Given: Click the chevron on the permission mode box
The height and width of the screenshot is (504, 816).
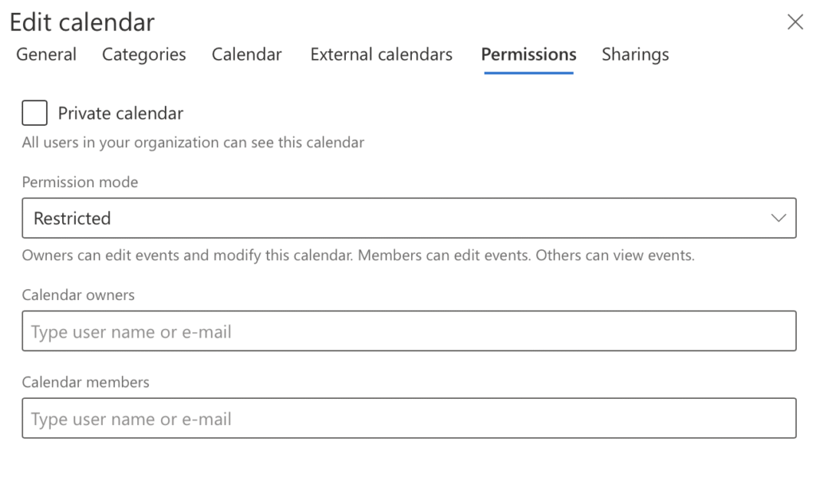Looking at the screenshot, I should point(780,217).
